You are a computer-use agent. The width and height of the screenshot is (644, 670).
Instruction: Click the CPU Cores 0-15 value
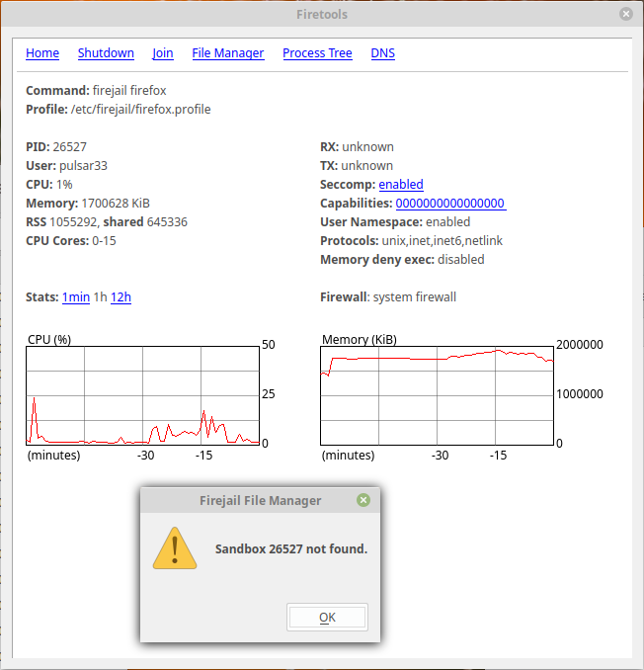point(104,240)
